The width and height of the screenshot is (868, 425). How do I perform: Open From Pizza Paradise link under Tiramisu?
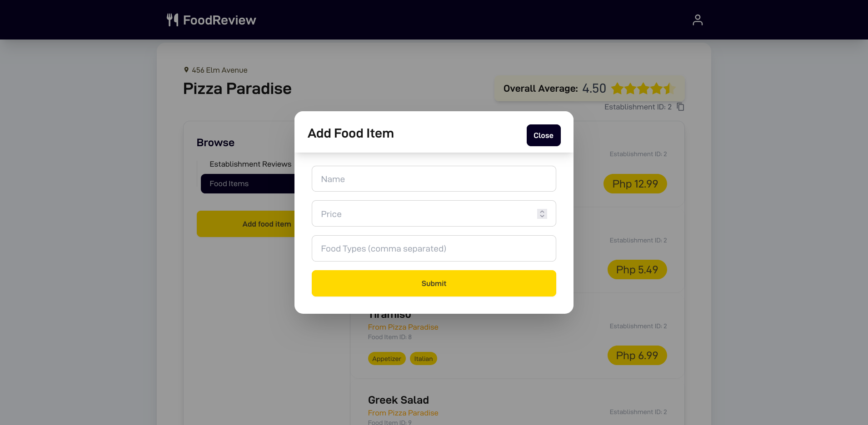point(403,327)
